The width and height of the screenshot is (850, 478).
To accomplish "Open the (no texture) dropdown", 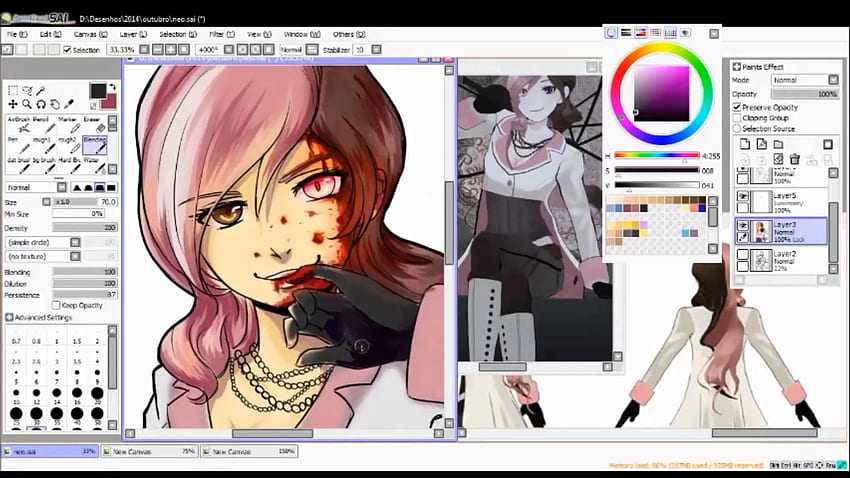I will pyautogui.click(x=75, y=256).
